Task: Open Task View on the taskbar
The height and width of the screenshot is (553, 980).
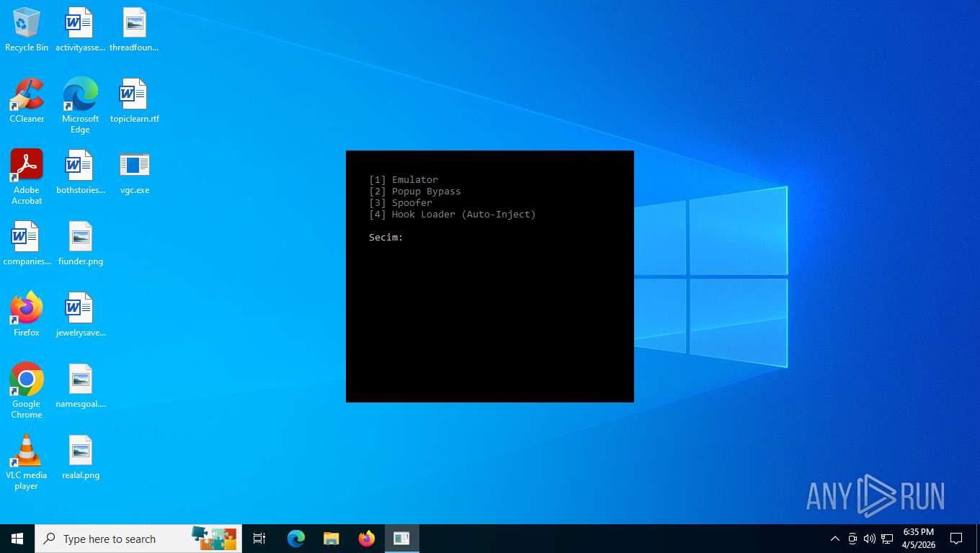Action: pyautogui.click(x=259, y=539)
